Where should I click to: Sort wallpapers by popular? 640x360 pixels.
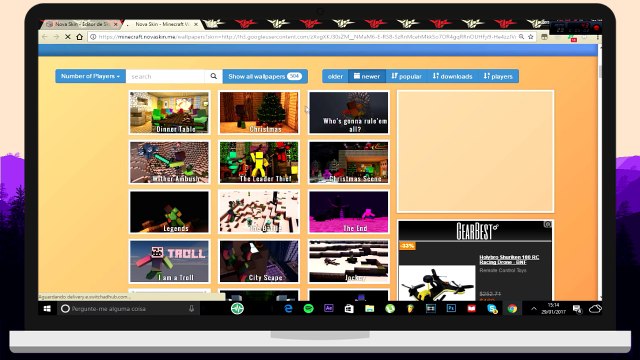point(406,76)
